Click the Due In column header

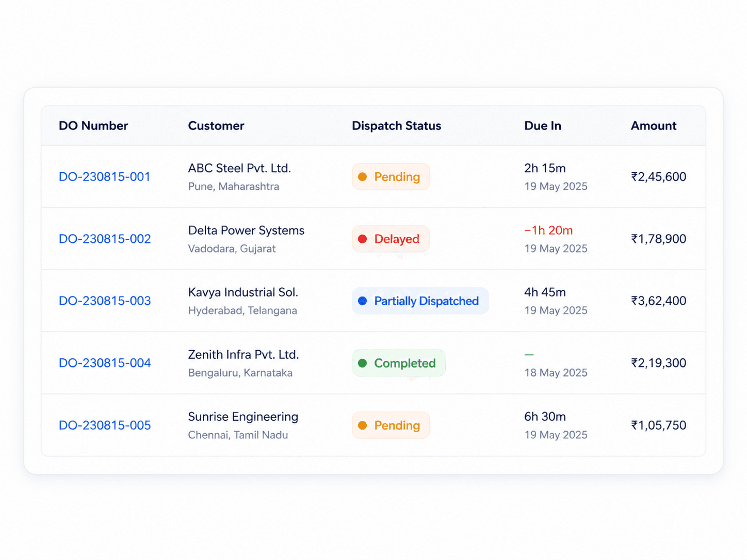point(543,126)
